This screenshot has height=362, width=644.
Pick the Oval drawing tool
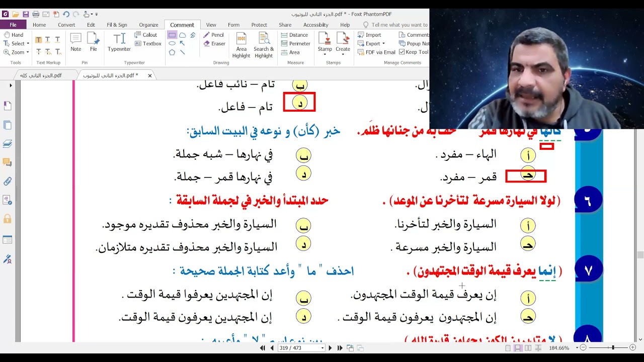(x=172, y=43)
